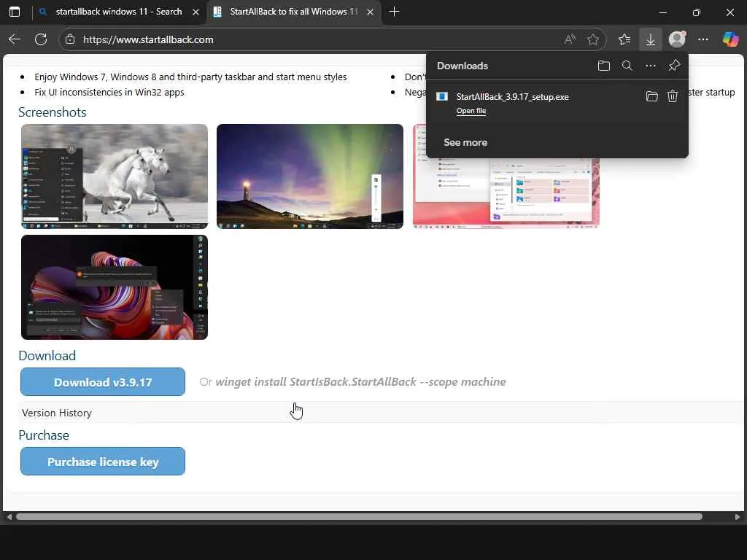Delete the StartAllBack setup download

(672, 97)
